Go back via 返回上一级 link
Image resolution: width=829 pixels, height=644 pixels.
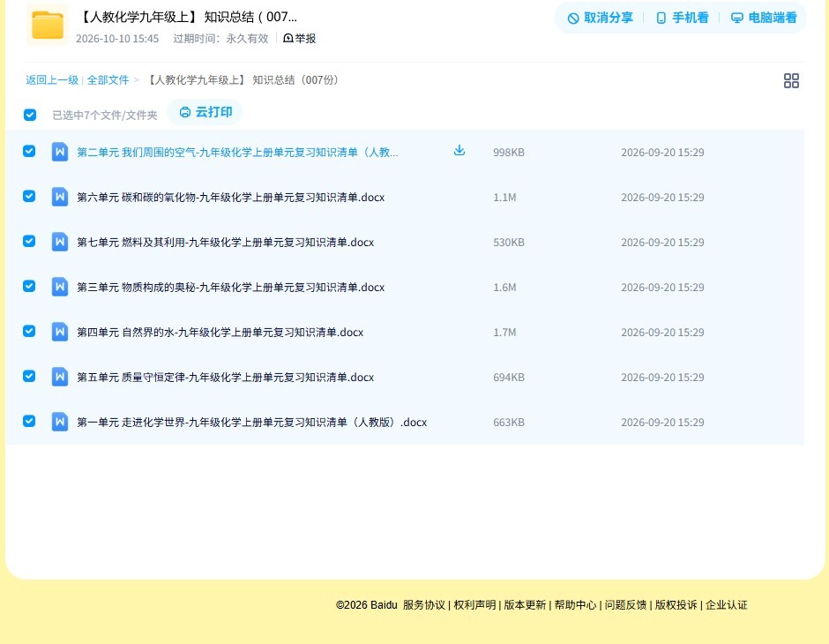coord(52,80)
